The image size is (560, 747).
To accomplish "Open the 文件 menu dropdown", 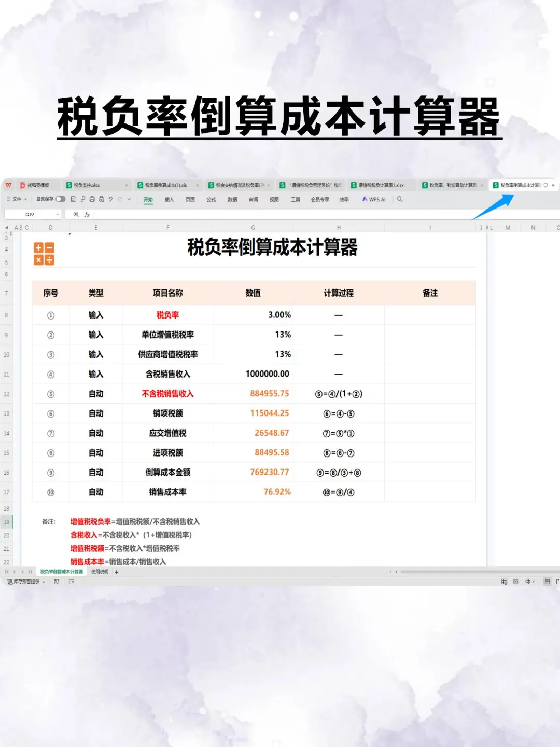I will [x=16, y=199].
